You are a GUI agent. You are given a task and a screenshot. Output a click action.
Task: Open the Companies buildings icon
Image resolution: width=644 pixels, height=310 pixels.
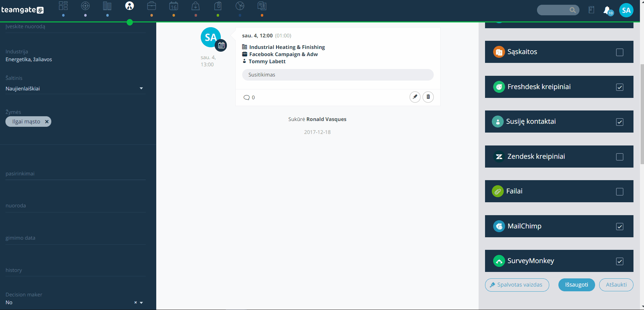[107, 6]
